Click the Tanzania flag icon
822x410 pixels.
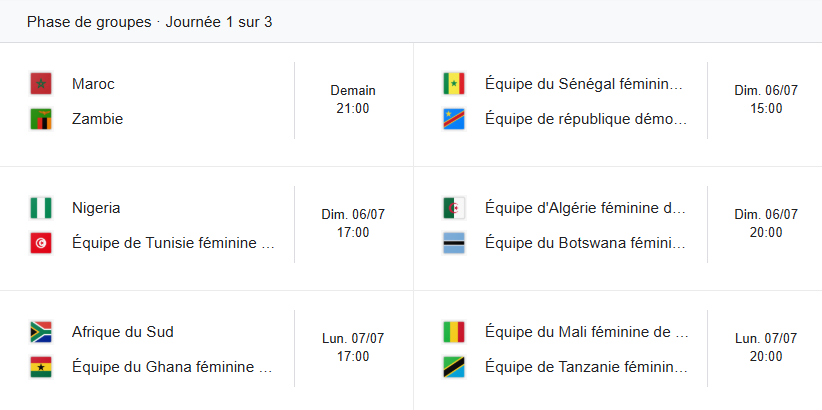[454, 367]
